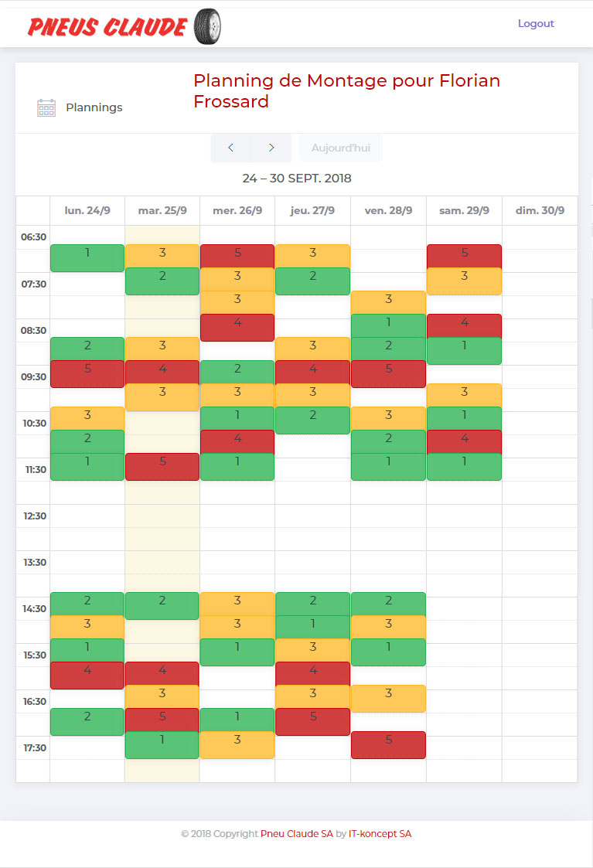Click the Plannings calendar icon
The image size is (593, 868).
[46, 107]
